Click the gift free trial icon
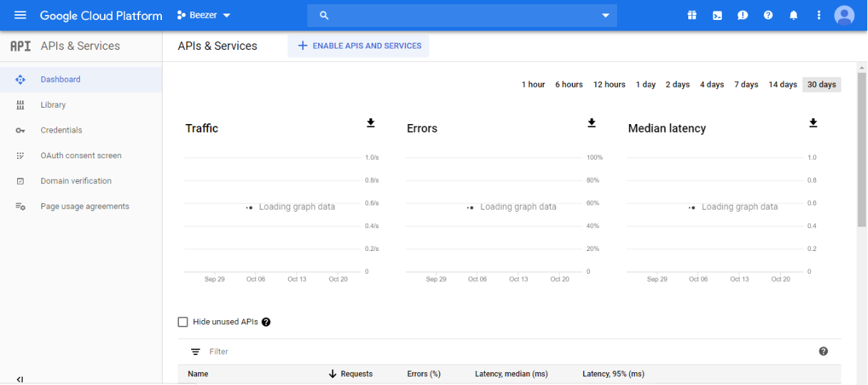868x385 pixels. click(692, 15)
